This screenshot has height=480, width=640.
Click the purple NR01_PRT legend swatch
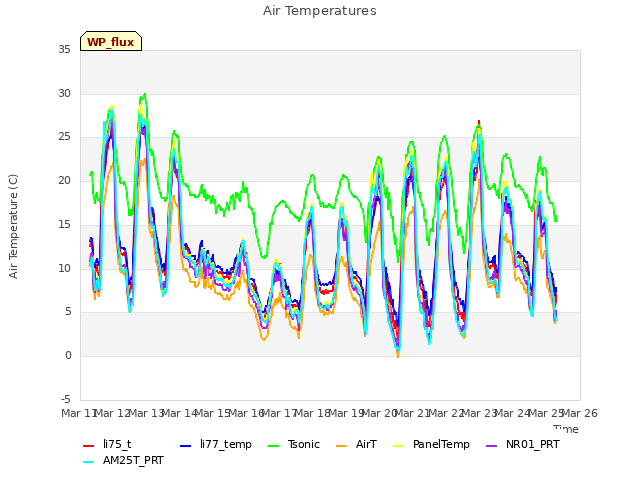[492, 446]
